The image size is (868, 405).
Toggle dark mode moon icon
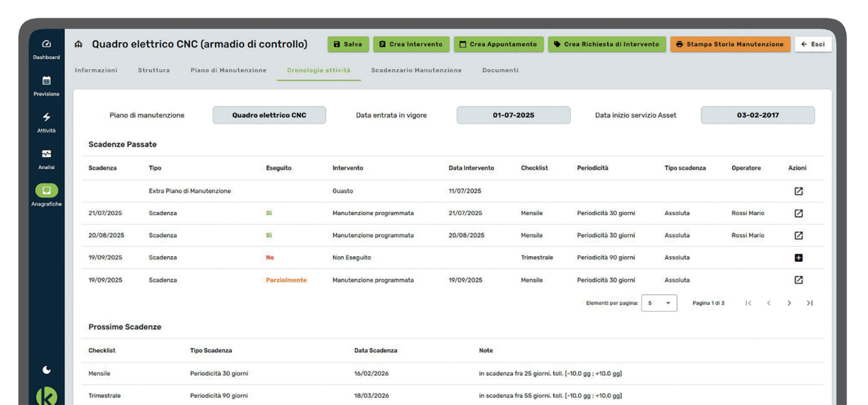point(46,370)
